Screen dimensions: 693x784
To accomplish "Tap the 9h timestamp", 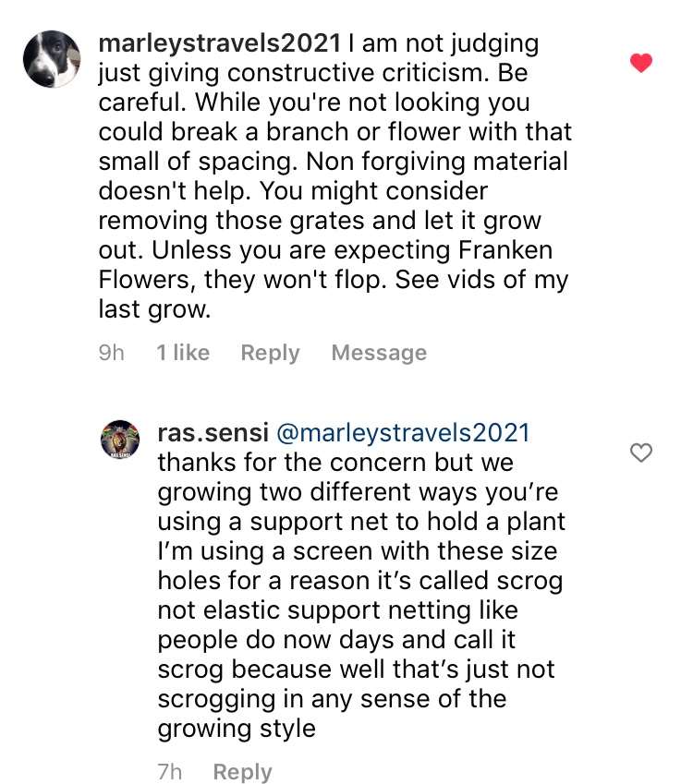I will (111, 353).
